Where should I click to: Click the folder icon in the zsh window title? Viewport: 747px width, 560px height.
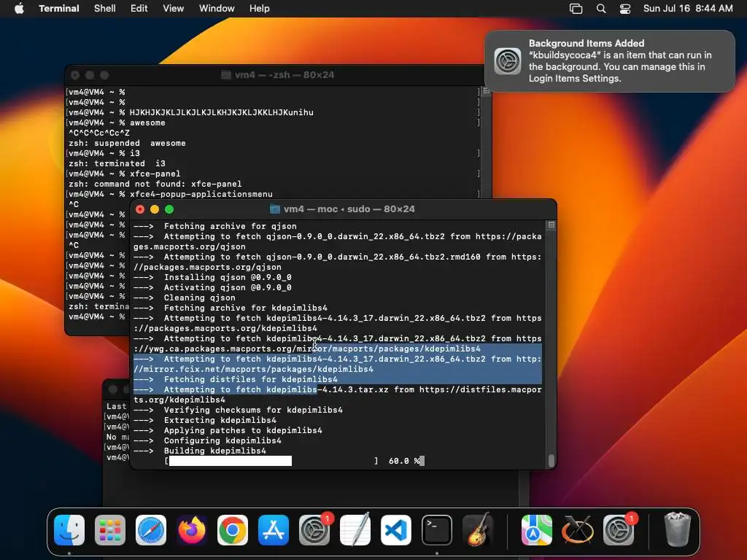coord(226,75)
